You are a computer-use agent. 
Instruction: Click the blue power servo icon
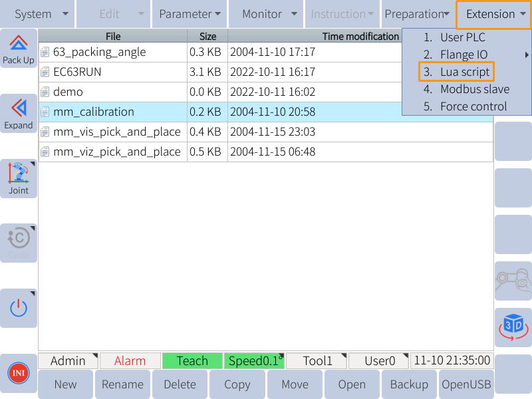coord(19,309)
